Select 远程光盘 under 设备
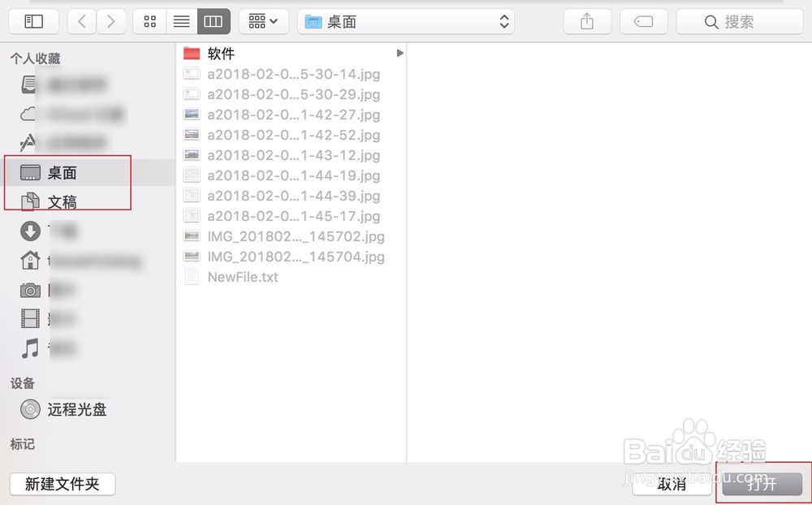The height and width of the screenshot is (505, 812). point(63,409)
